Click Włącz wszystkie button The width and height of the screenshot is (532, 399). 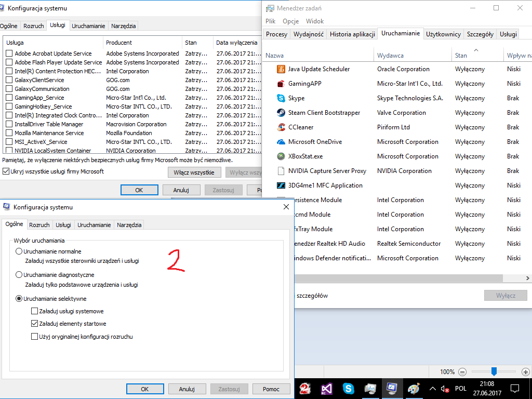coord(194,172)
